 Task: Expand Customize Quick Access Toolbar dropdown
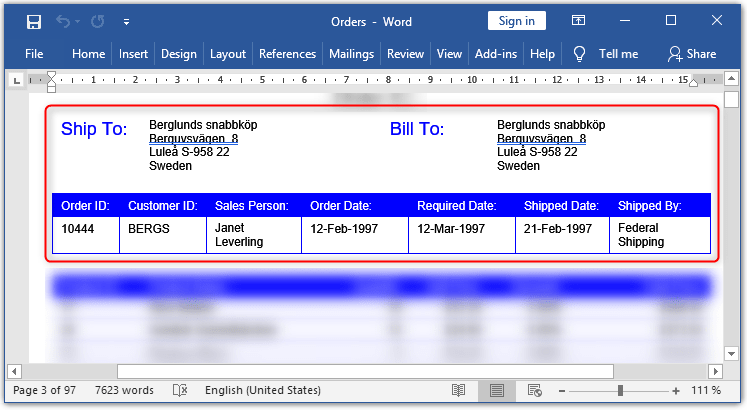click(x=126, y=21)
